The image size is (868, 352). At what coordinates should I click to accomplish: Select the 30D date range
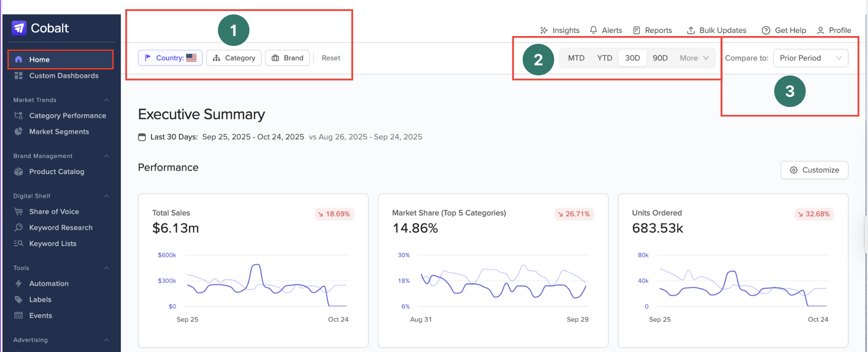coord(633,58)
